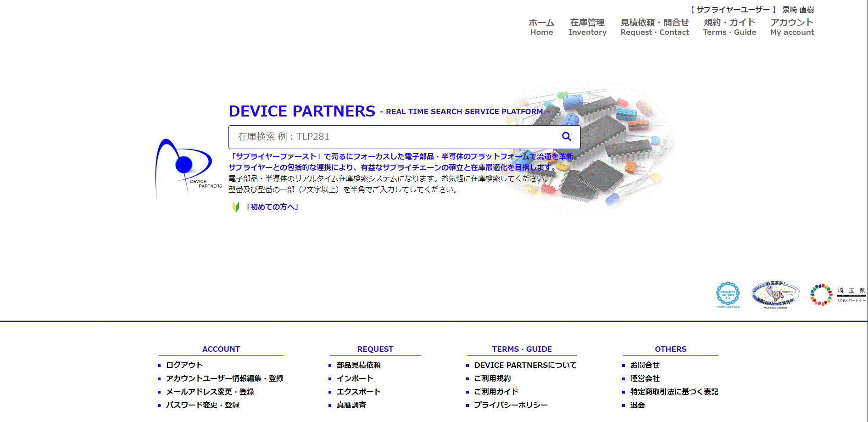This screenshot has height=422, width=868.
Task: Open パスワード変更・登録 link
Action: (x=203, y=405)
